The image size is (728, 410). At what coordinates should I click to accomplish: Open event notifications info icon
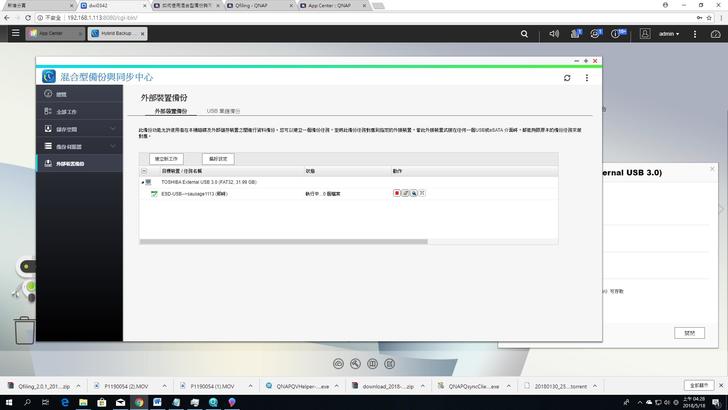(618, 33)
